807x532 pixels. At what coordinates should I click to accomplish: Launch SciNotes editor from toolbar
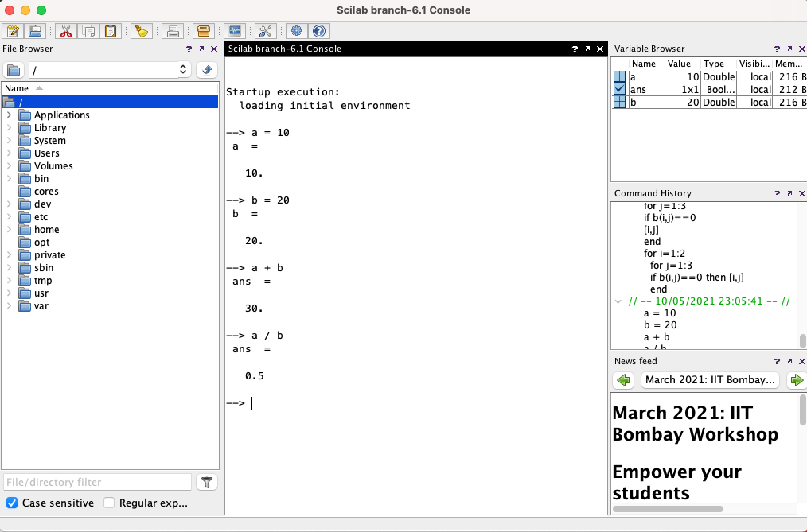(x=13, y=31)
